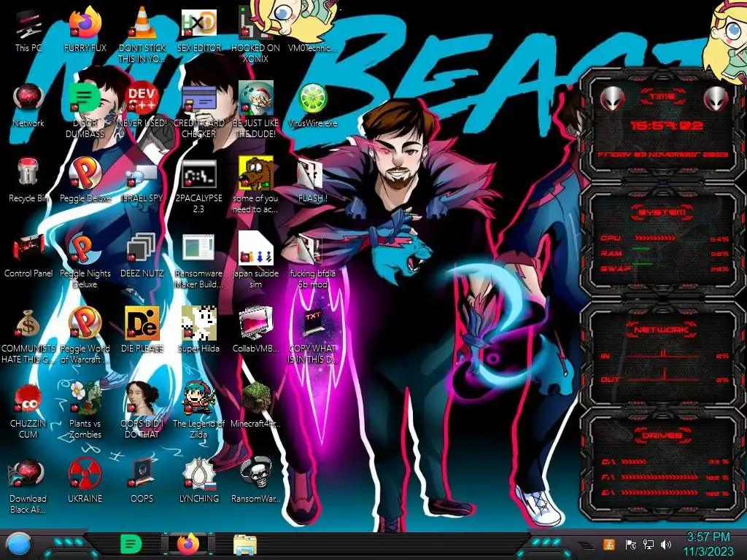Image resolution: width=747 pixels, height=560 pixels.
Task: Click the E:\ drive usage bar
Action: click(660, 493)
